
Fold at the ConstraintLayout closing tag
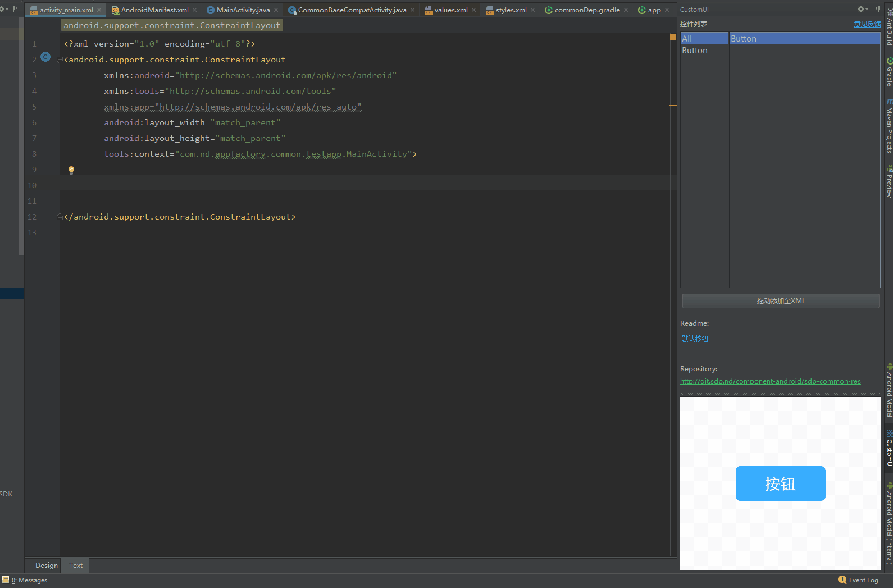60,217
